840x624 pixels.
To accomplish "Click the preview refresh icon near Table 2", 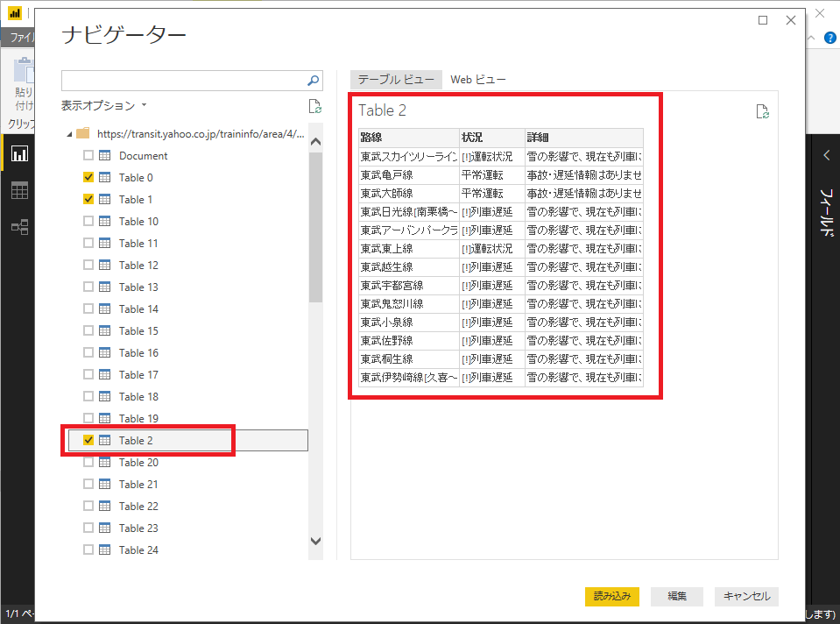I will click(x=762, y=111).
